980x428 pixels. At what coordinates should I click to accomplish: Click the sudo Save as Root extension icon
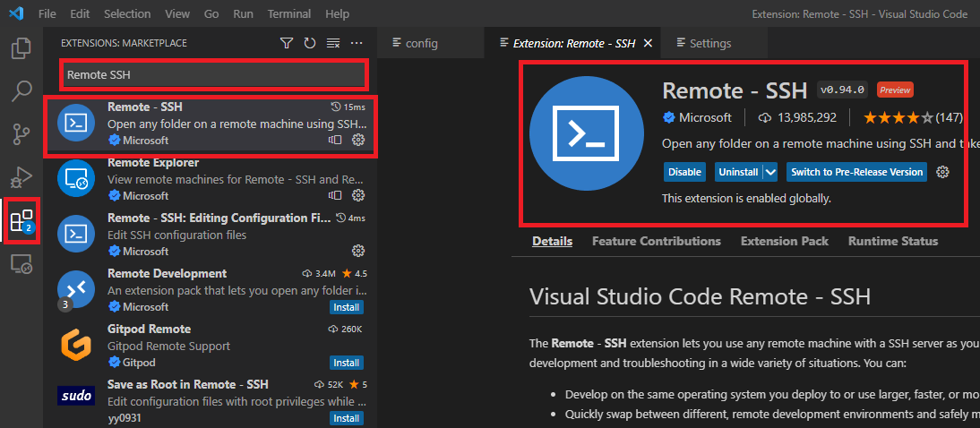[75, 396]
